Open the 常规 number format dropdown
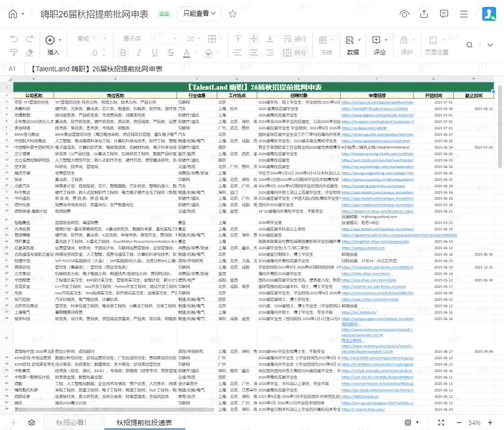This screenshot has width=504, height=430. click(91, 39)
